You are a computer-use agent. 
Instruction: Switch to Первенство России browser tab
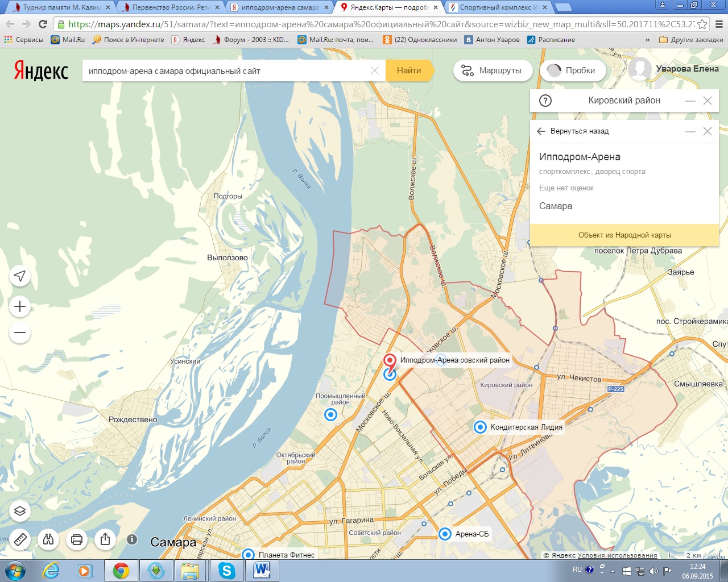(168, 7)
